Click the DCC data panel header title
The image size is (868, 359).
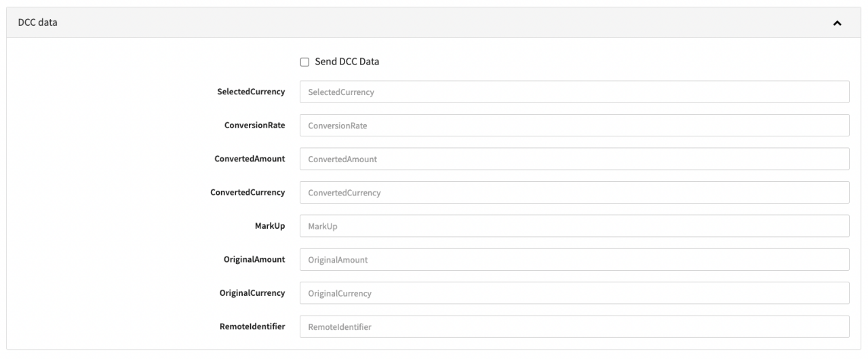click(38, 22)
